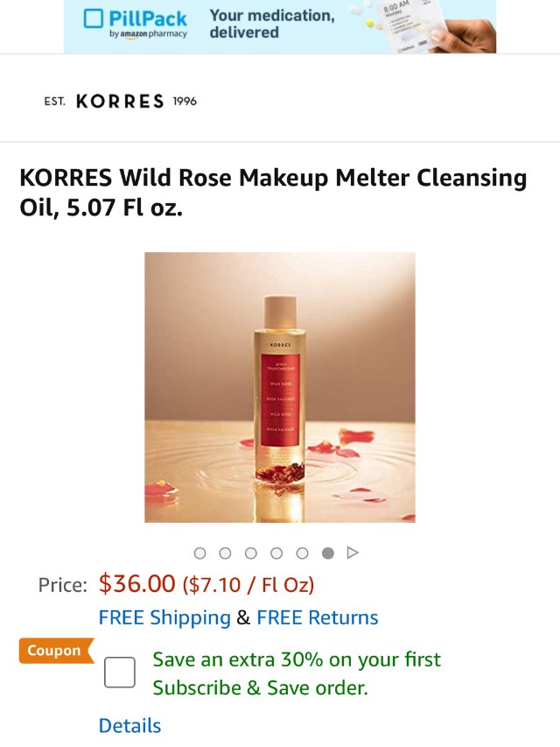Select the third carousel dot
The width and height of the screenshot is (560, 747).
(251, 553)
